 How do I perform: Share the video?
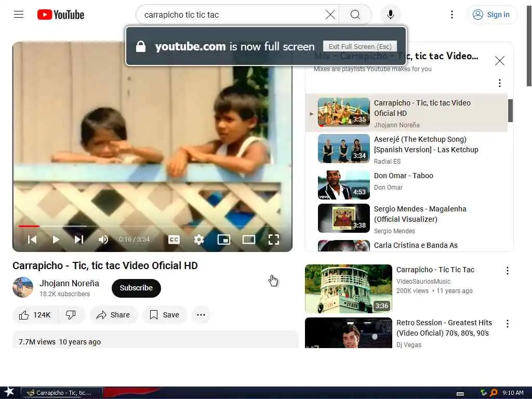coord(113,315)
